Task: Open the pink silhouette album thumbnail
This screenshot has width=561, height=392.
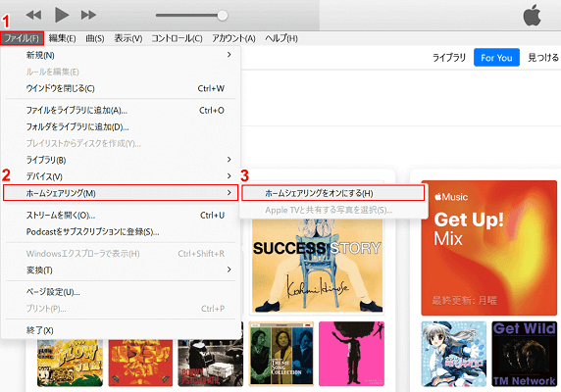Action: click(351, 354)
